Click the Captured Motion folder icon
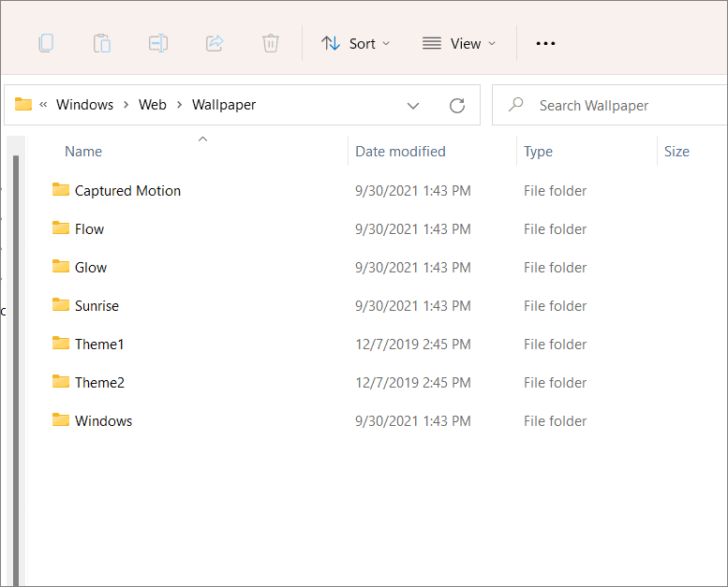The width and height of the screenshot is (728, 587). click(61, 189)
